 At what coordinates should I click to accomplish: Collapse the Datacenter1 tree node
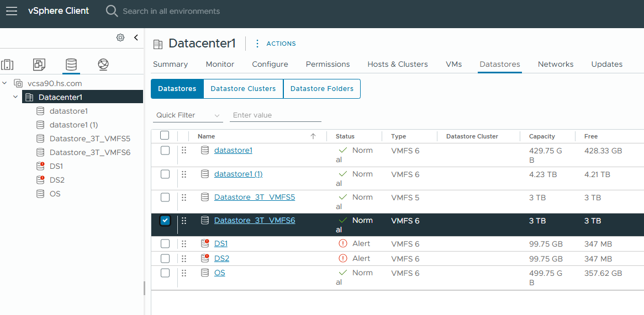point(15,97)
